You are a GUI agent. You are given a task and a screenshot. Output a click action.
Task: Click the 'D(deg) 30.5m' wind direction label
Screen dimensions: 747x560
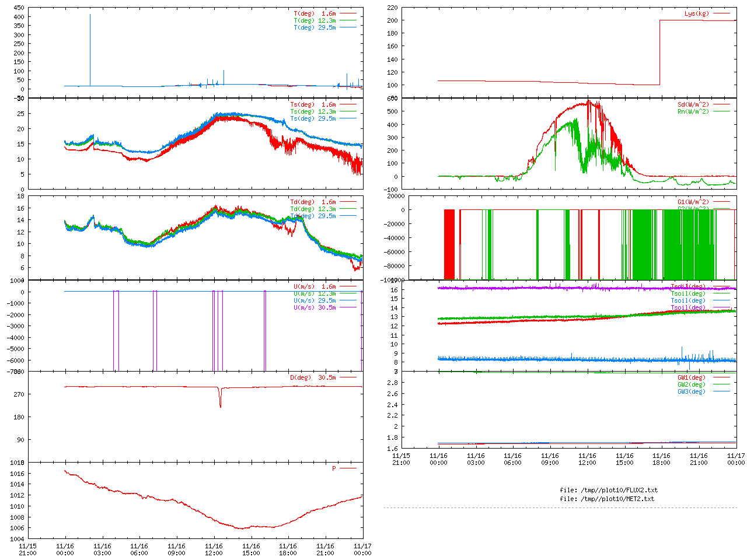click(x=313, y=378)
